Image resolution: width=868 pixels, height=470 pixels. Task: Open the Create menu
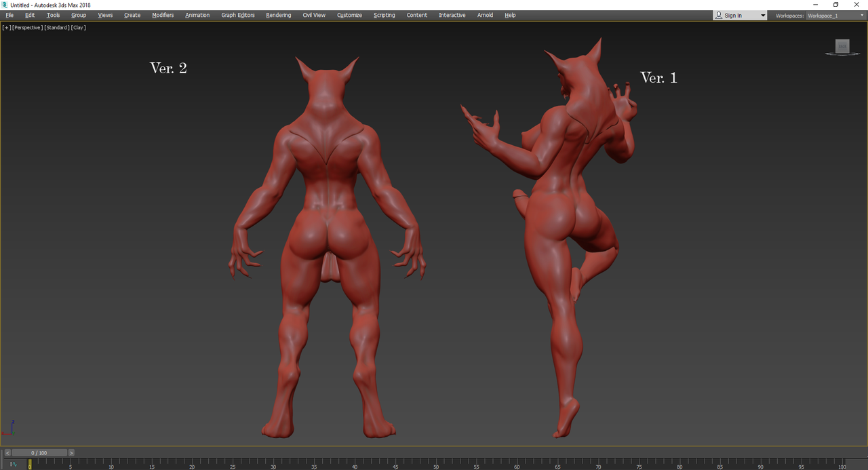(132, 15)
